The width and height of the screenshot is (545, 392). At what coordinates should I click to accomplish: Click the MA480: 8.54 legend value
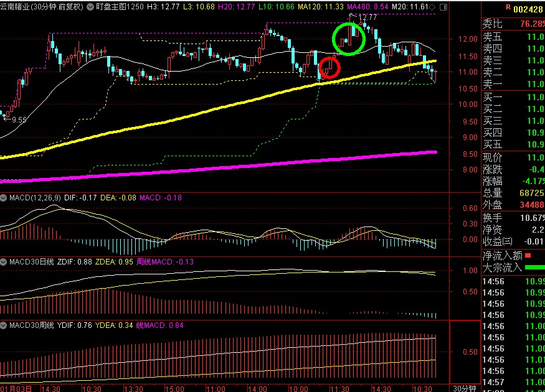click(367, 7)
